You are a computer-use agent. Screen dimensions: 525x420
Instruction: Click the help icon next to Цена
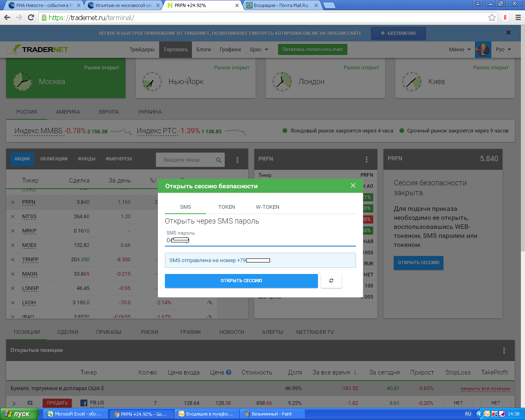229,372
